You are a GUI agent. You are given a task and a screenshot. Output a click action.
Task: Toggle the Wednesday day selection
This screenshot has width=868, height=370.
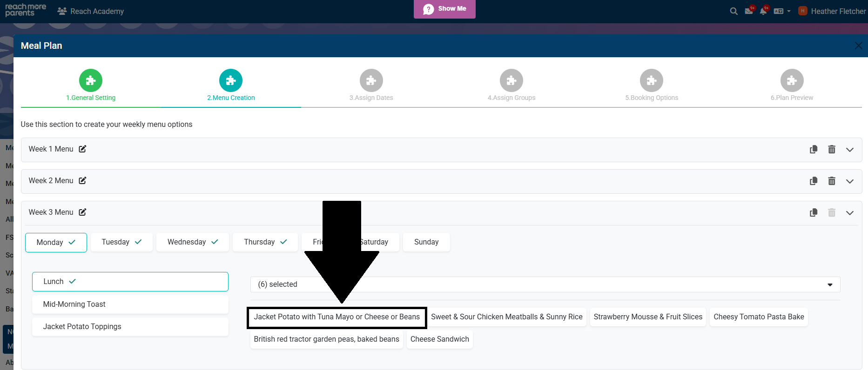pos(192,242)
